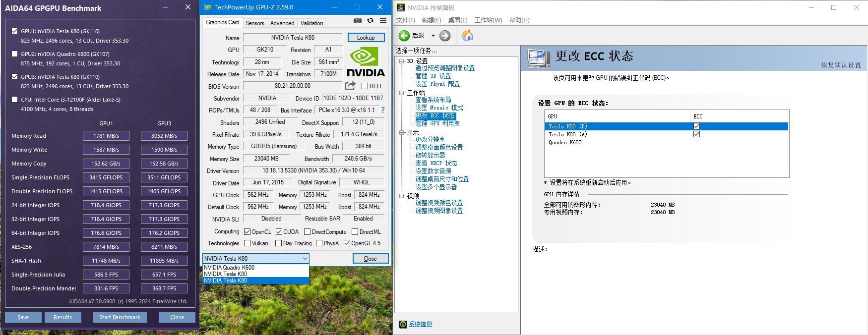
Task: Click Memory Size field 23040 MB
Action: (266, 159)
